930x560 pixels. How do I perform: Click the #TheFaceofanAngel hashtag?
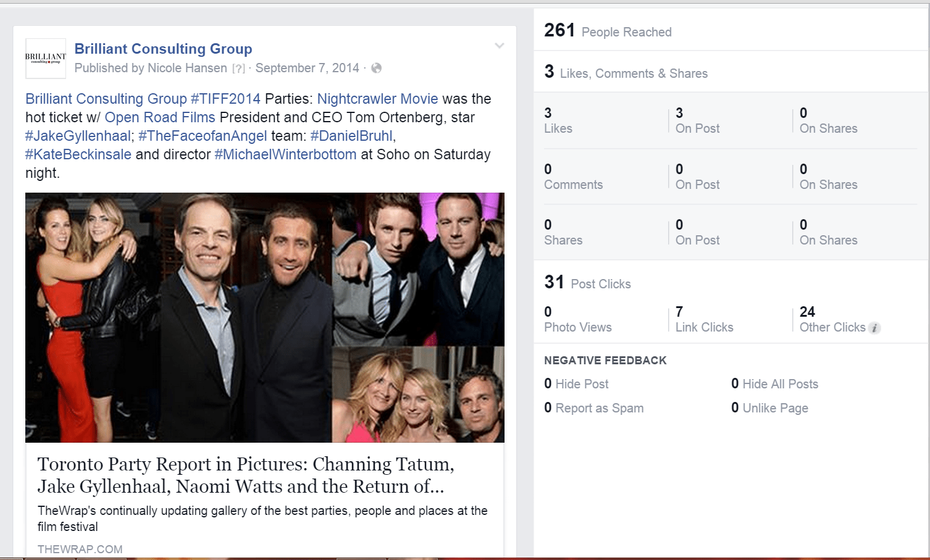(x=203, y=136)
